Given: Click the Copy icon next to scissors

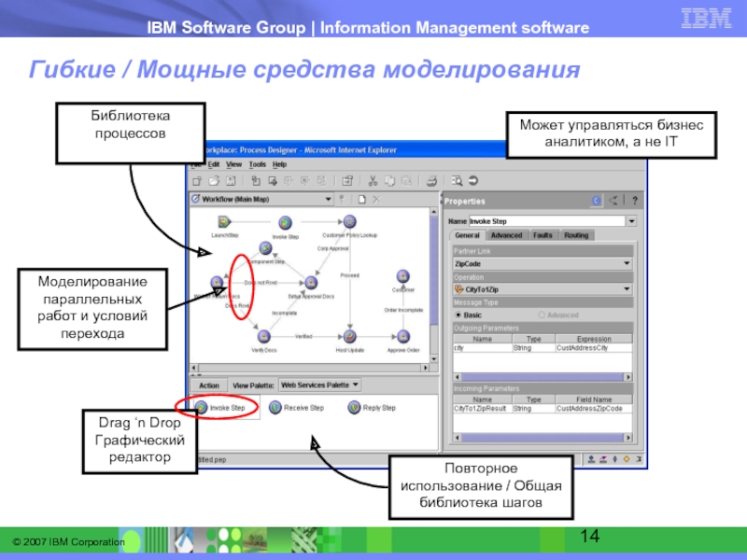Looking at the screenshot, I should [389, 181].
